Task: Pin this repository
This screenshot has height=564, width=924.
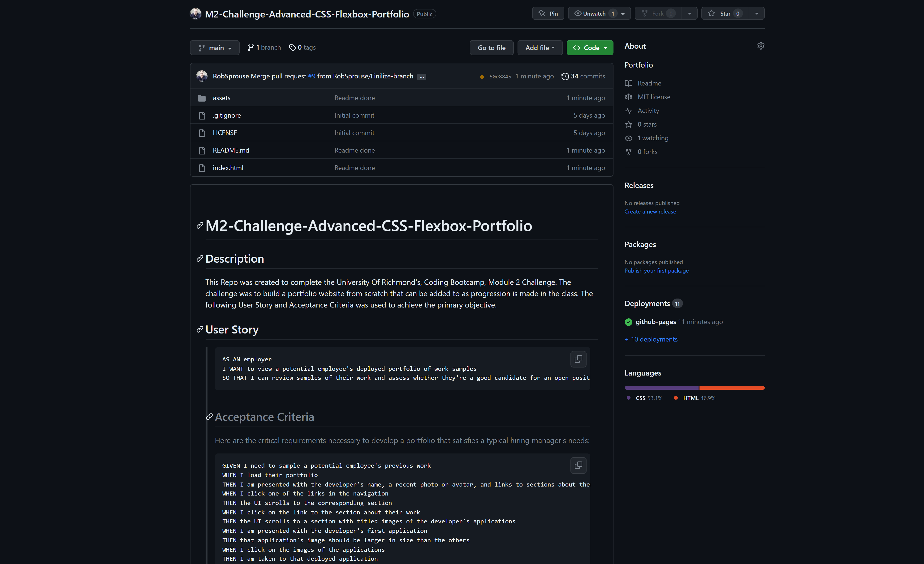Action: coord(548,13)
